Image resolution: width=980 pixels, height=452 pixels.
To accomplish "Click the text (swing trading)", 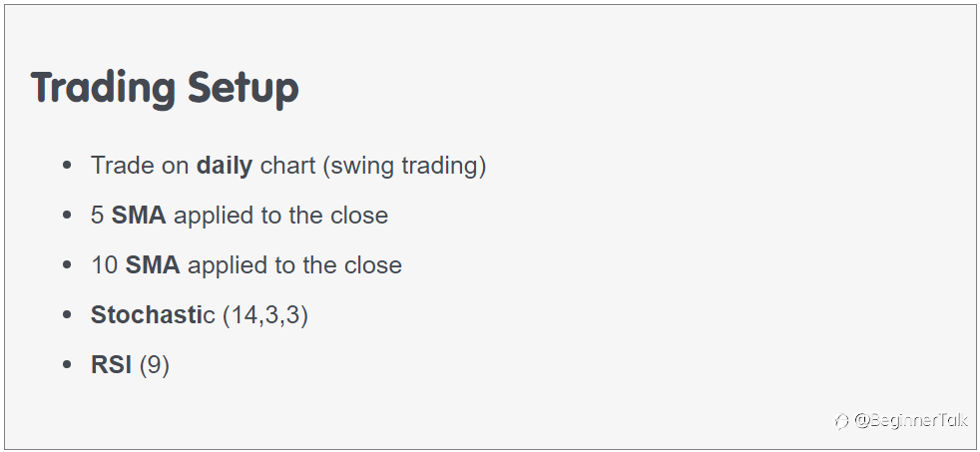I will tap(404, 167).
